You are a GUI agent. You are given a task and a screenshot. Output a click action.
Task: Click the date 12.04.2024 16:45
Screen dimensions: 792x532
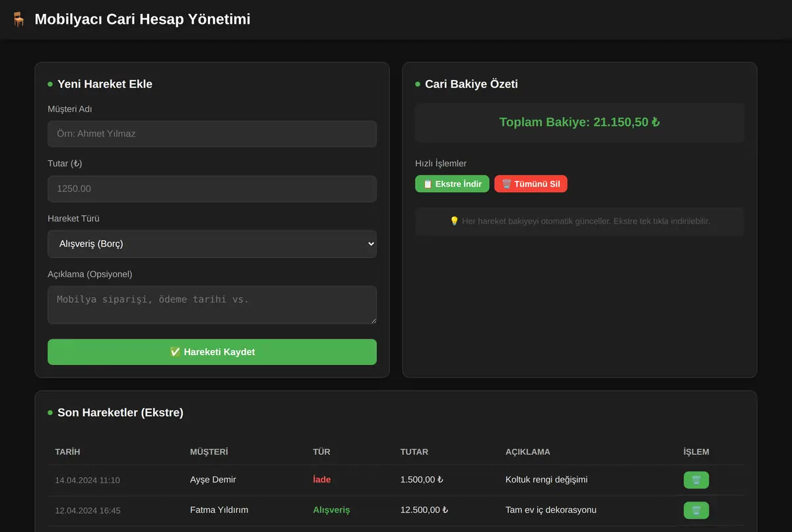click(87, 511)
